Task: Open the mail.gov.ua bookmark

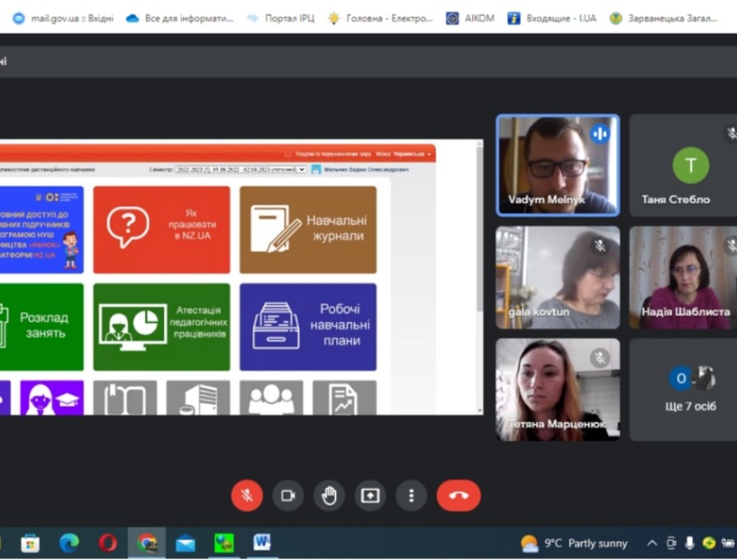Action: pos(63,17)
